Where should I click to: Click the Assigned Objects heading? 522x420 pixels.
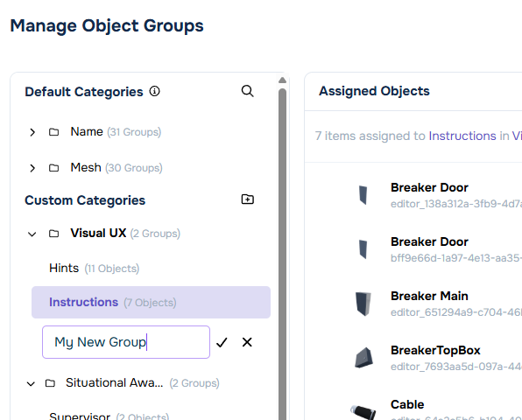(374, 91)
